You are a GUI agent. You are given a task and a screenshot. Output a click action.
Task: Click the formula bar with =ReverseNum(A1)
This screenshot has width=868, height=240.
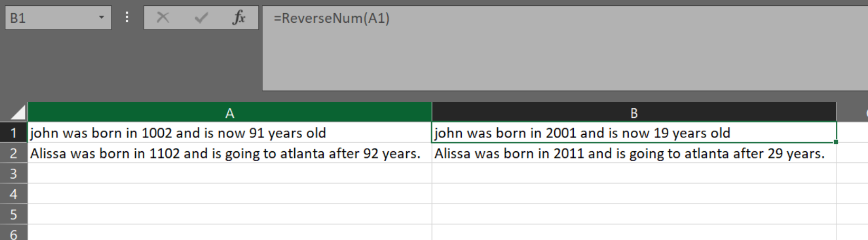tap(528, 48)
